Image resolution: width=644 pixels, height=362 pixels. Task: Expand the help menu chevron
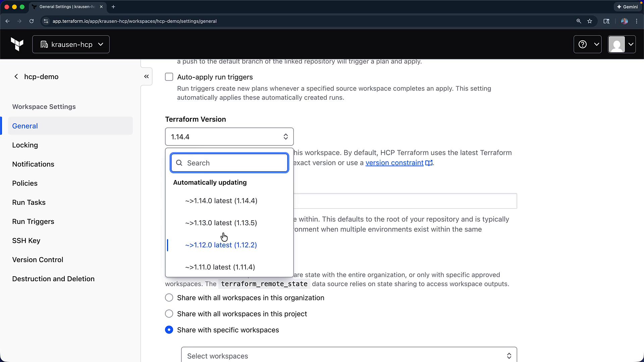click(x=596, y=44)
